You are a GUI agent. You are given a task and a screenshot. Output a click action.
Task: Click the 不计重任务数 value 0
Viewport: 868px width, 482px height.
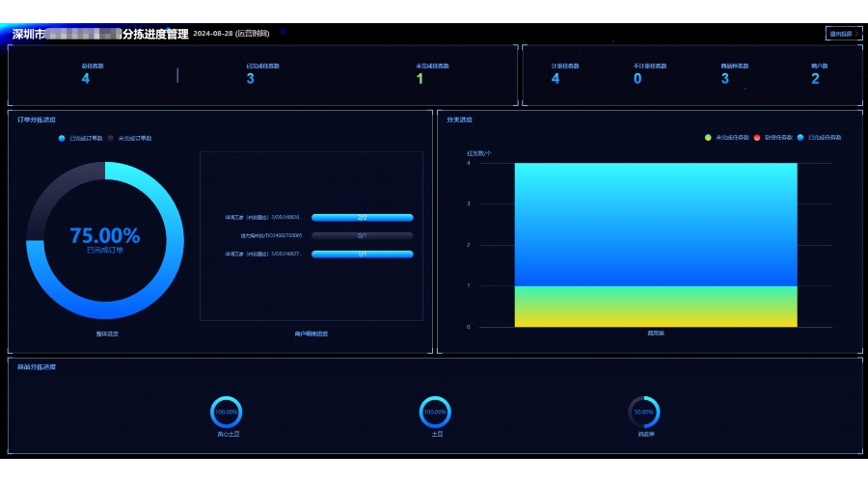point(637,79)
